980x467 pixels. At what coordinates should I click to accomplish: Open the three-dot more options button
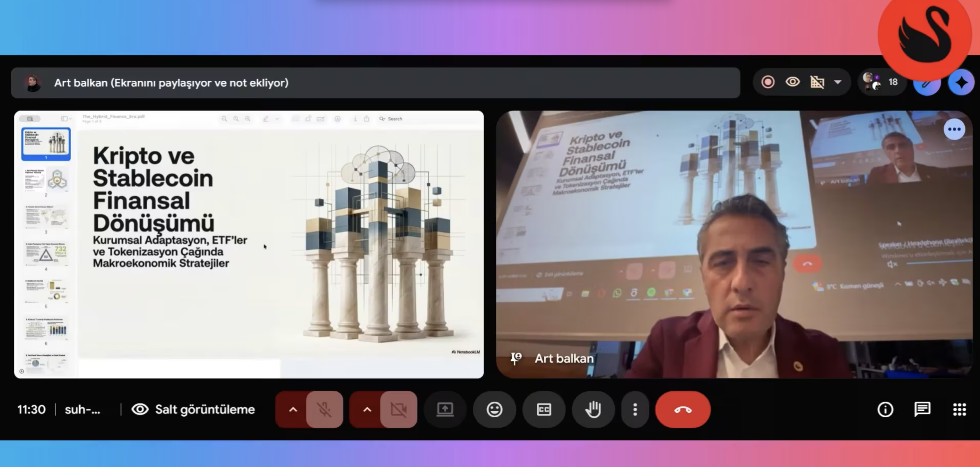point(635,410)
